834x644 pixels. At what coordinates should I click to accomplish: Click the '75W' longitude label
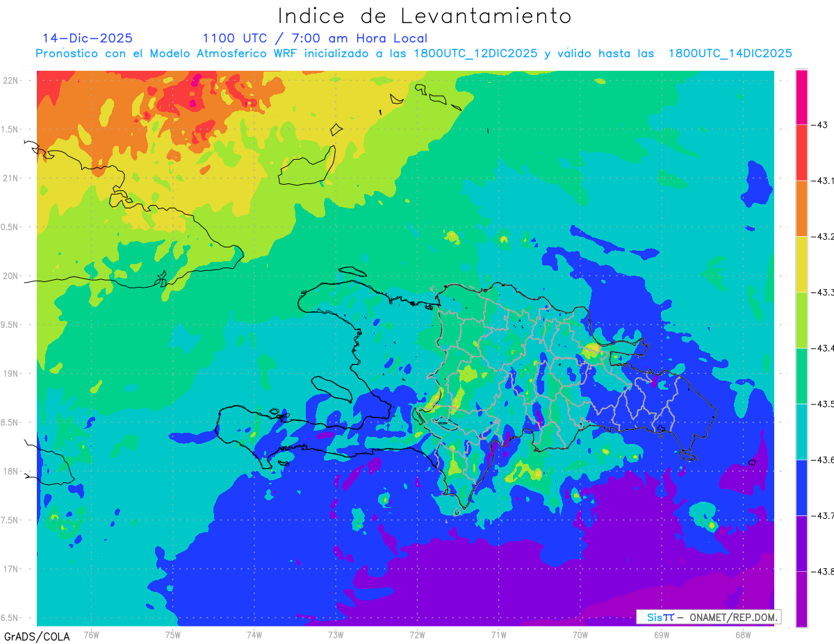[x=172, y=634]
